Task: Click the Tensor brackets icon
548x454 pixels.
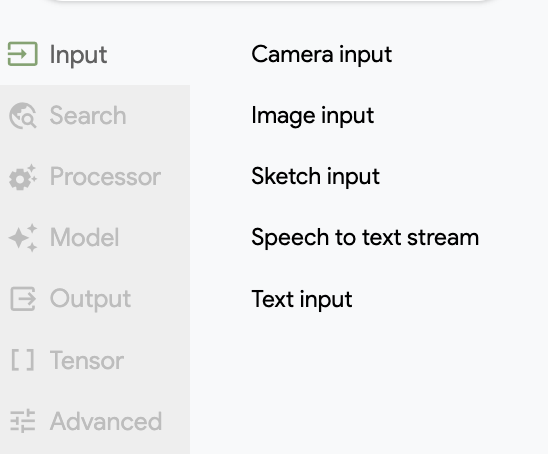Action: (23, 360)
